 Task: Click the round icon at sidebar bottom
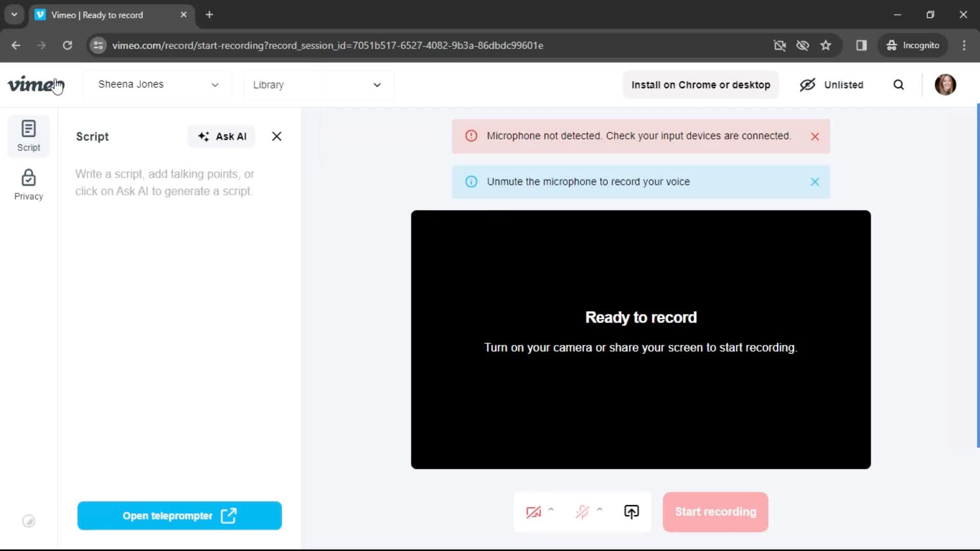29,521
